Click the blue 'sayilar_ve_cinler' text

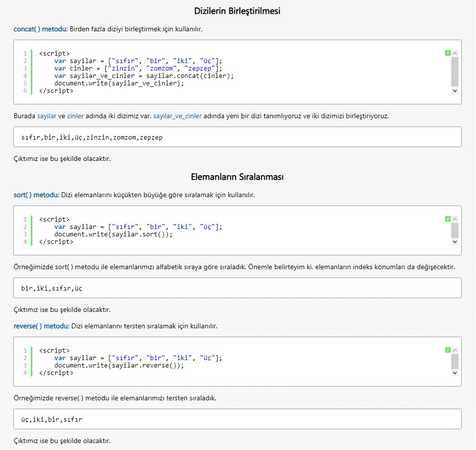pyautogui.click(x=177, y=116)
